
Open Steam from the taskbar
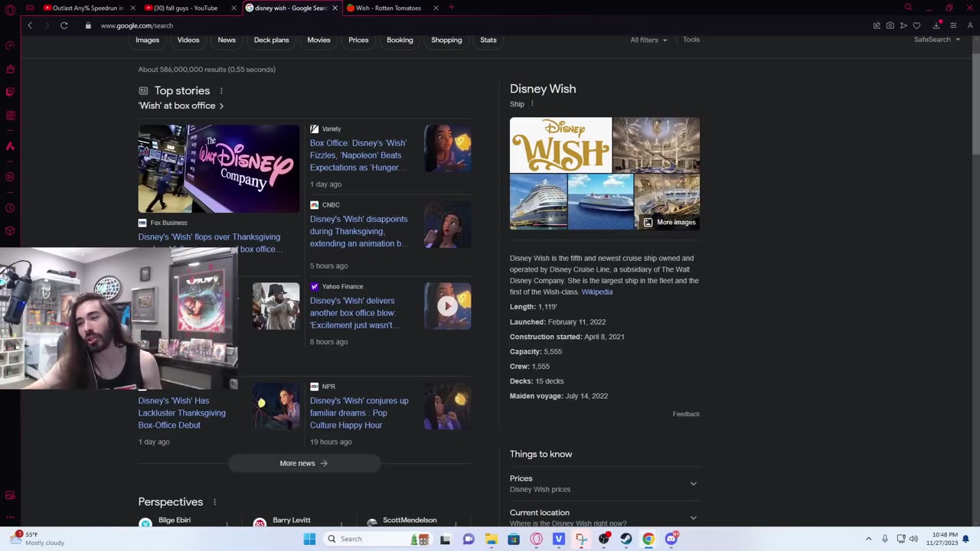tap(626, 539)
